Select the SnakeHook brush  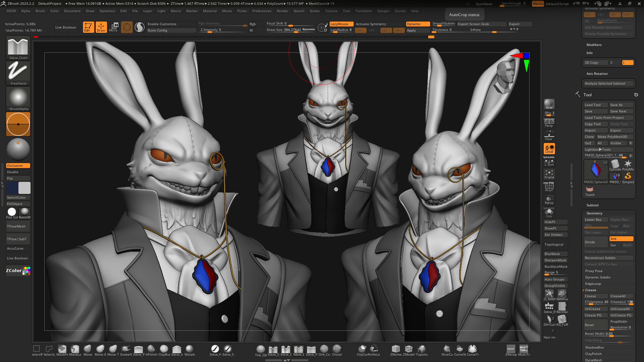click(126, 350)
